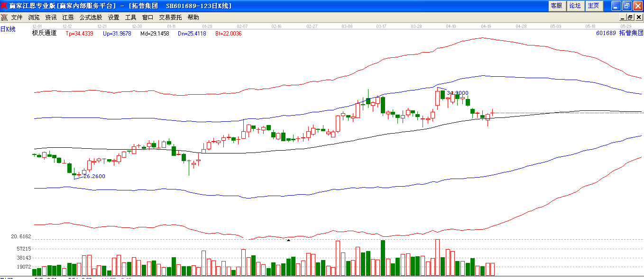Open the 文件 menu

(x=17, y=17)
